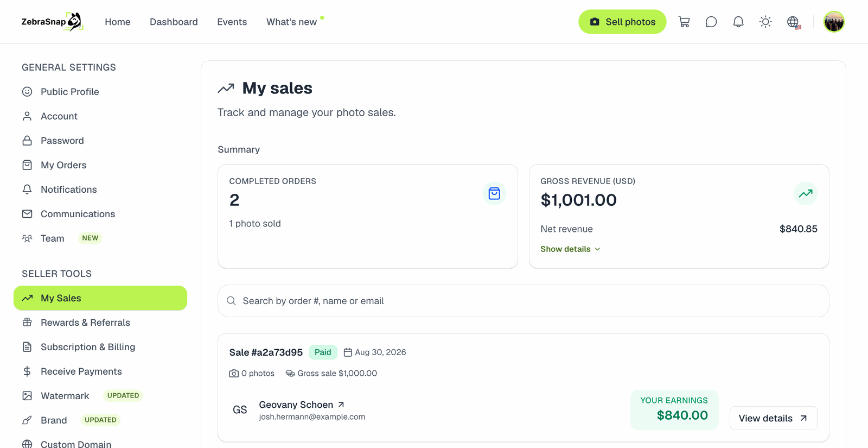Toggle light/dark theme sun icon
The image size is (868, 448).
(x=765, y=22)
